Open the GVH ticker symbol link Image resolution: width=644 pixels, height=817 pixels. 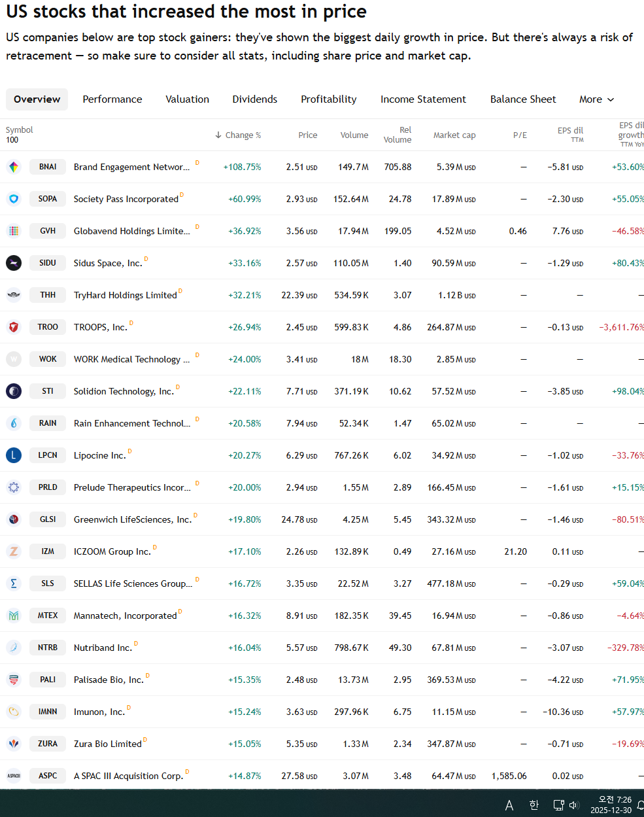pos(48,231)
